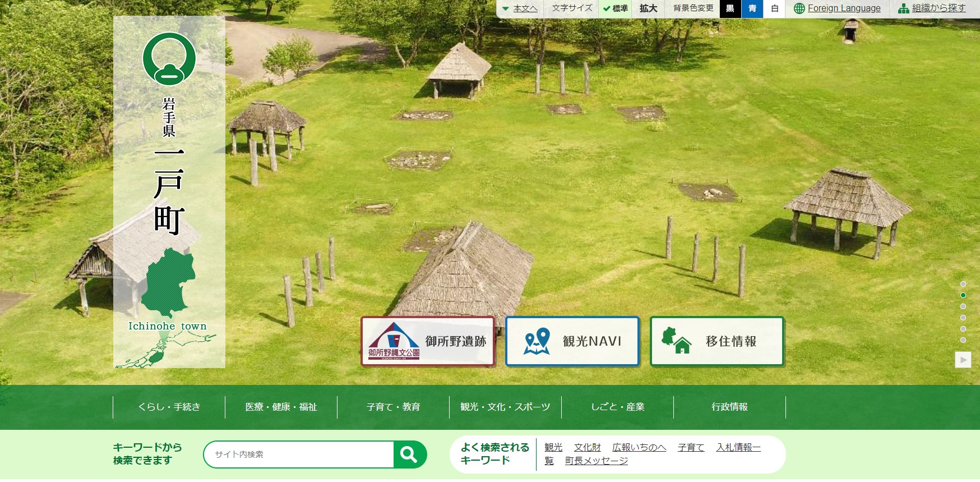Viewport: 980px width, 482px height.
Task: Open the 御所野遺跡 banner button
Action: click(x=428, y=341)
